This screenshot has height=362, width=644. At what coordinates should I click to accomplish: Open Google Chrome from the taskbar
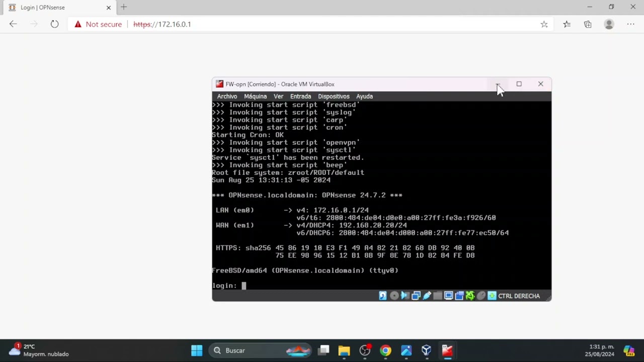coord(385,350)
